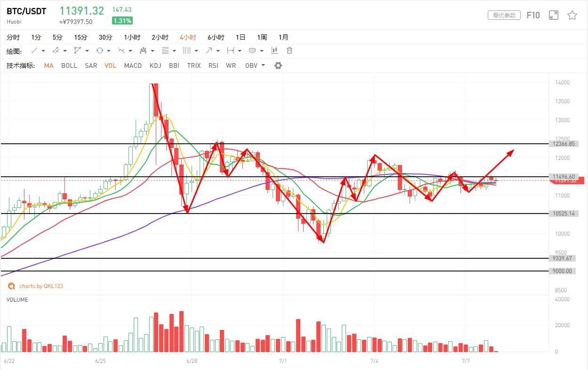Delete drawings with the trash icon
The image size is (588, 370).
coord(290,50)
